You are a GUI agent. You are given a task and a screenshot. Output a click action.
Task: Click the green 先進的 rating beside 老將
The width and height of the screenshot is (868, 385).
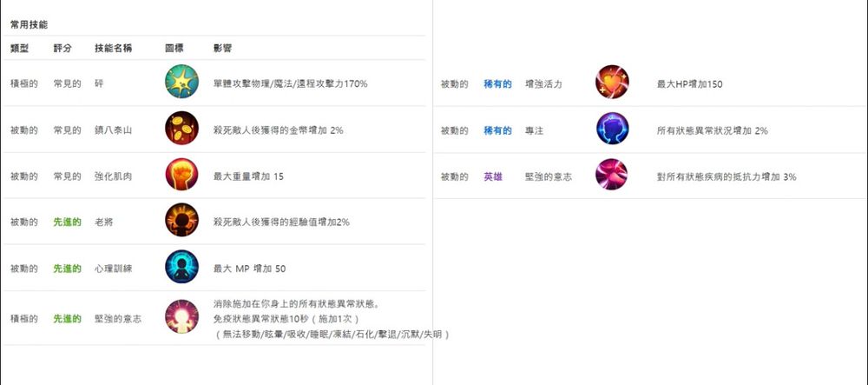tap(67, 222)
